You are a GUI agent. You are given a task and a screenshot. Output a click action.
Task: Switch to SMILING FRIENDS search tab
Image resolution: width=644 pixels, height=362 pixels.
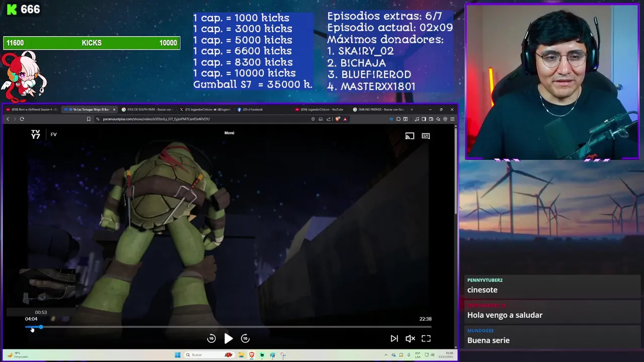coord(378,109)
